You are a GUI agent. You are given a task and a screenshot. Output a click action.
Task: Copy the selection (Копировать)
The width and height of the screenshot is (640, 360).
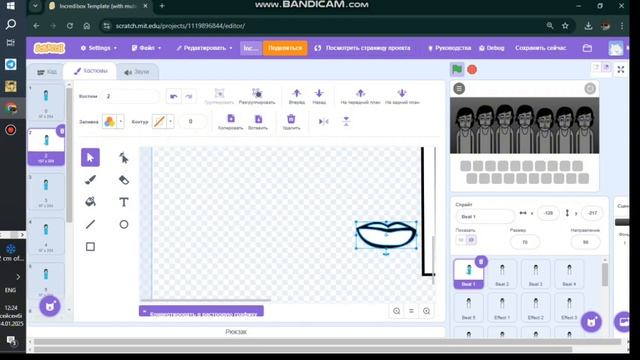[x=231, y=122]
